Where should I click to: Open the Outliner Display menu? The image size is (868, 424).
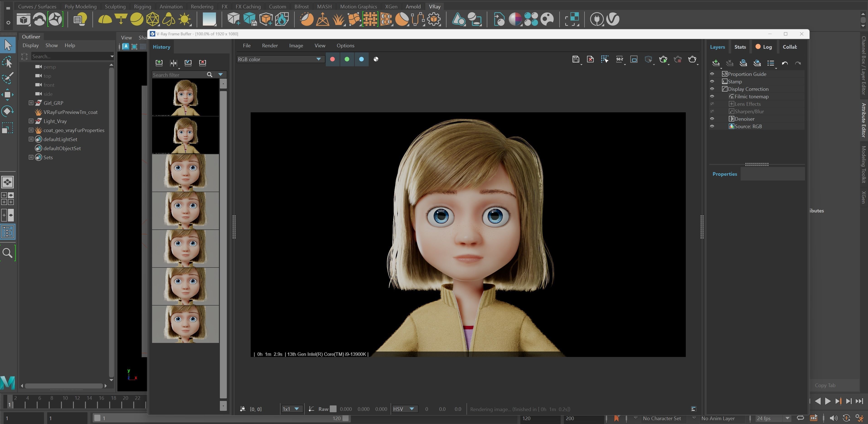31,45
